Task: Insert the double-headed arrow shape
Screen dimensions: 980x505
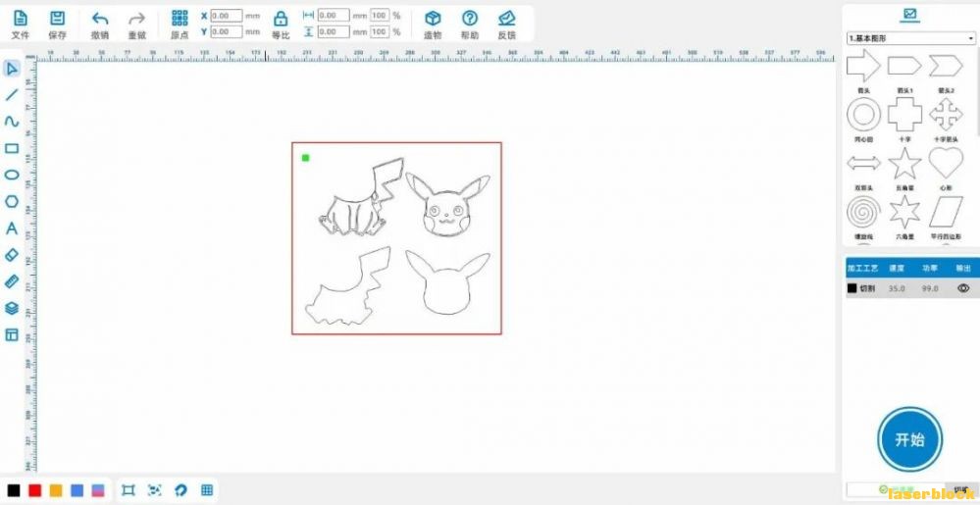Action: pos(863,164)
